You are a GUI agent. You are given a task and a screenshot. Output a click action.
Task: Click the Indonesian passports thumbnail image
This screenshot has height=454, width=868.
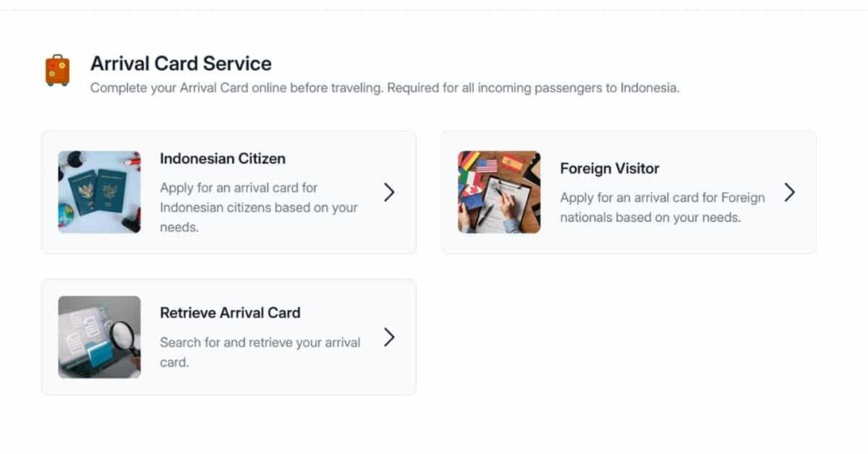[x=99, y=192]
